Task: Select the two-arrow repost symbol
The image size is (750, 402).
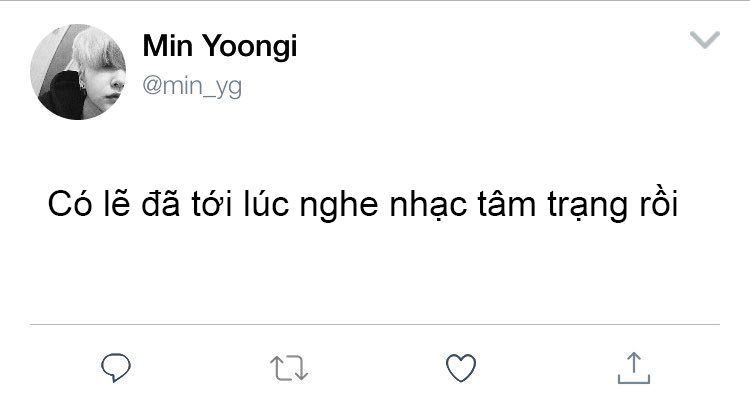Action: tap(289, 368)
